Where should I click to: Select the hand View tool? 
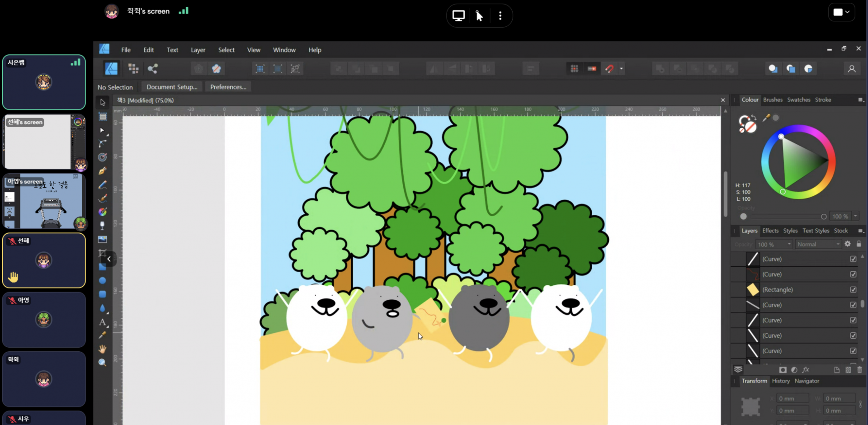pos(103,349)
